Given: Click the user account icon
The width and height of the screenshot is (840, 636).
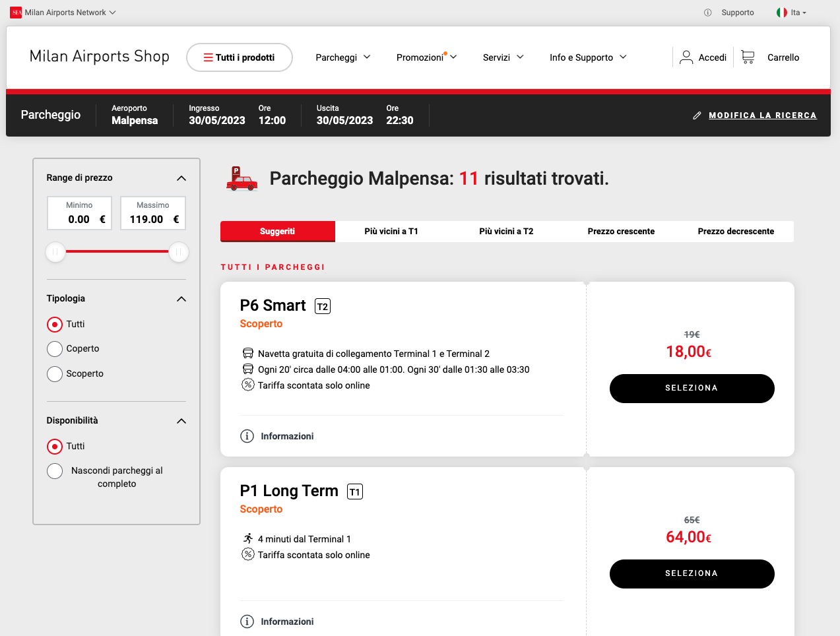Looking at the screenshot, I should click(x=686, y=57).
